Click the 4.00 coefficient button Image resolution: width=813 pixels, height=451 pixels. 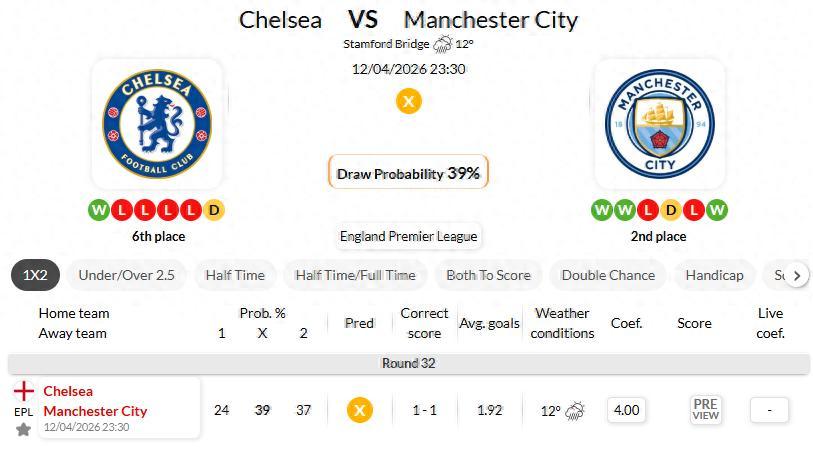pos(626,410)
